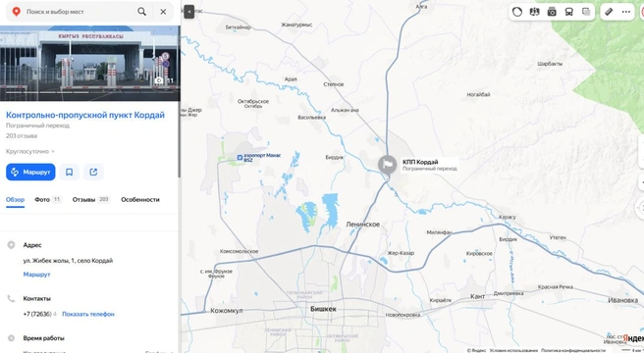
Task: Click the 'Жанатурмыс' label on map
Action: [296, 25]
